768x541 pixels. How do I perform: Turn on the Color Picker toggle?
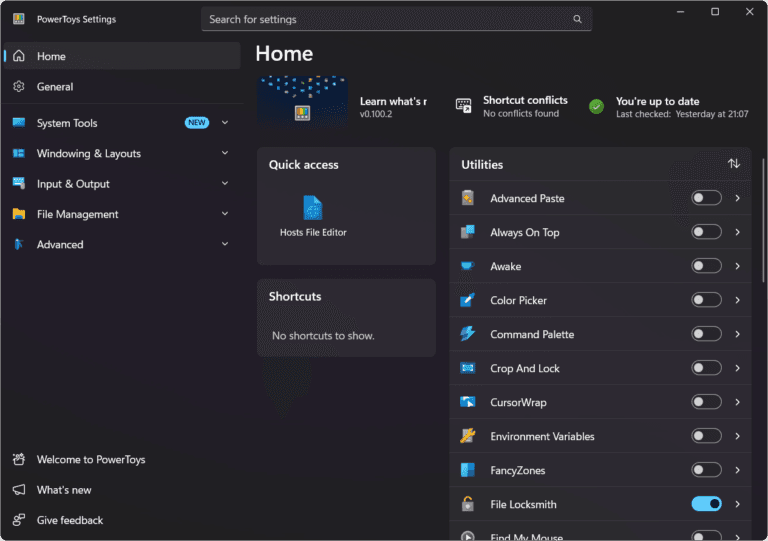pos(706,300)
